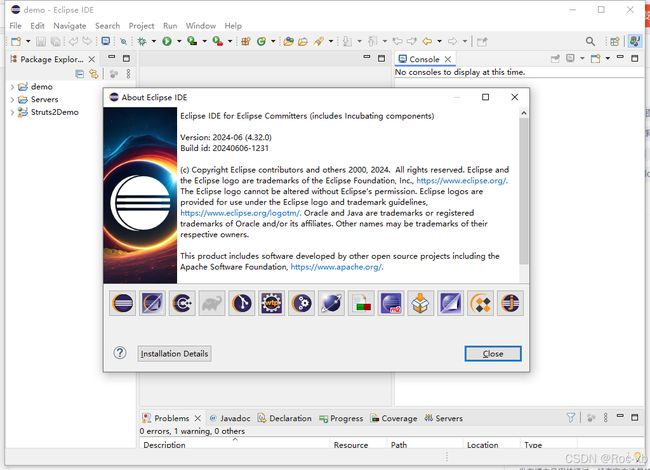Click the Open a Terminal toolbar icon
This screenshot has width=650, height=470.
(x=106, y=41)
